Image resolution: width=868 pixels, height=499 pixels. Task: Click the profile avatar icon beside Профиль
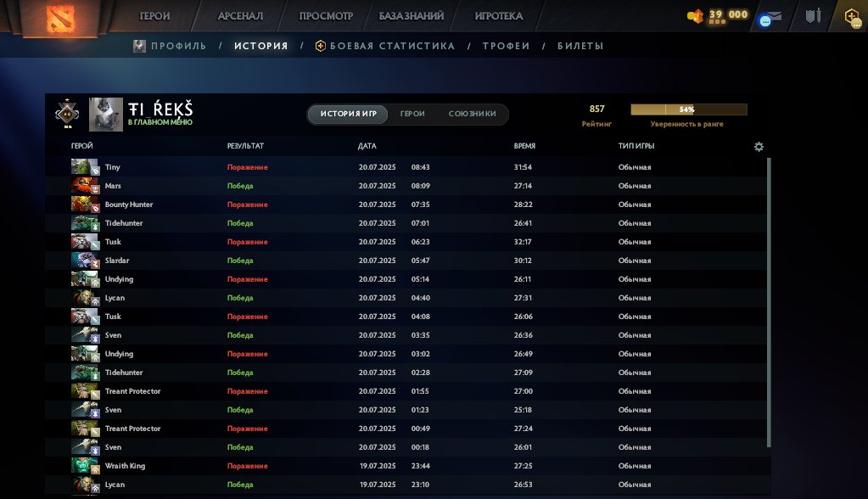coord(139,46)
